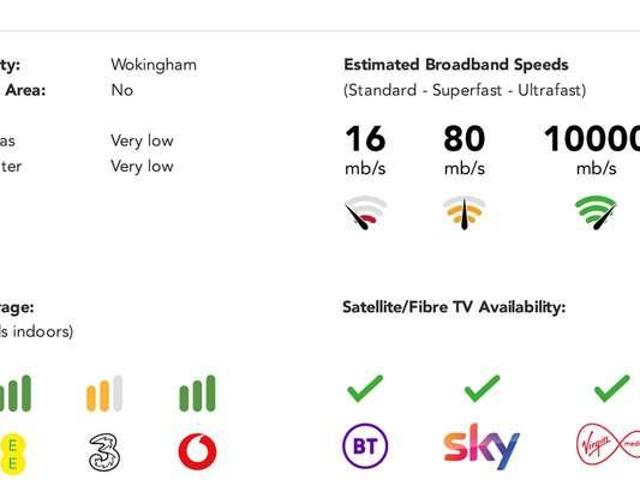Click the 16 mb/s standard speed
Image resolution: width=640 pixels, height=480 pixels.
point(365,148)
